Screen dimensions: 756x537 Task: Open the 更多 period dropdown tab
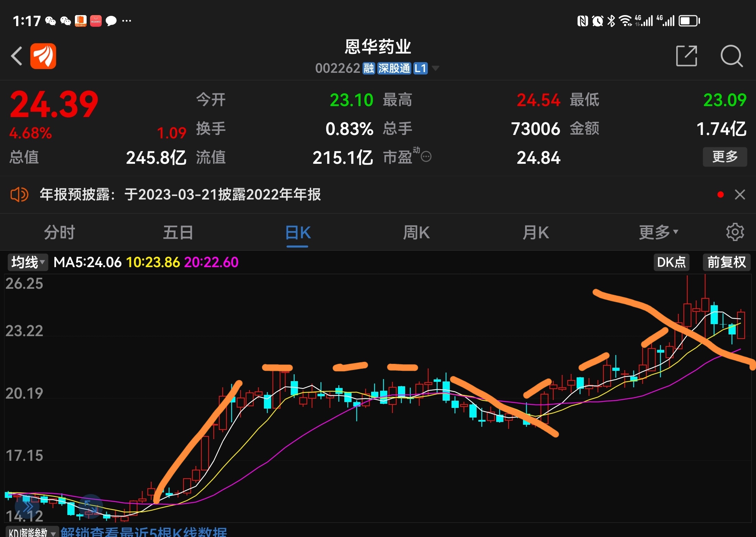tap(658, 232)
